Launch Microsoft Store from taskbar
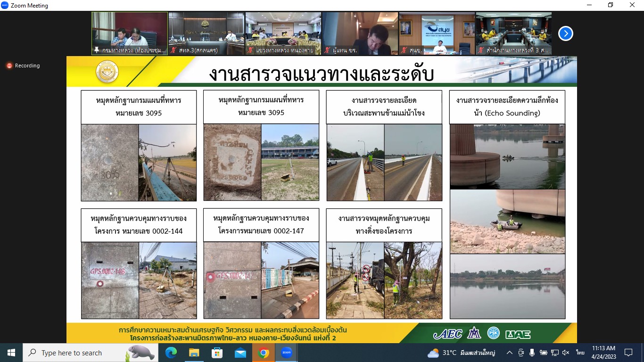Image resolution: width=644 pixels, height=362 pixels. click(217, 353)
